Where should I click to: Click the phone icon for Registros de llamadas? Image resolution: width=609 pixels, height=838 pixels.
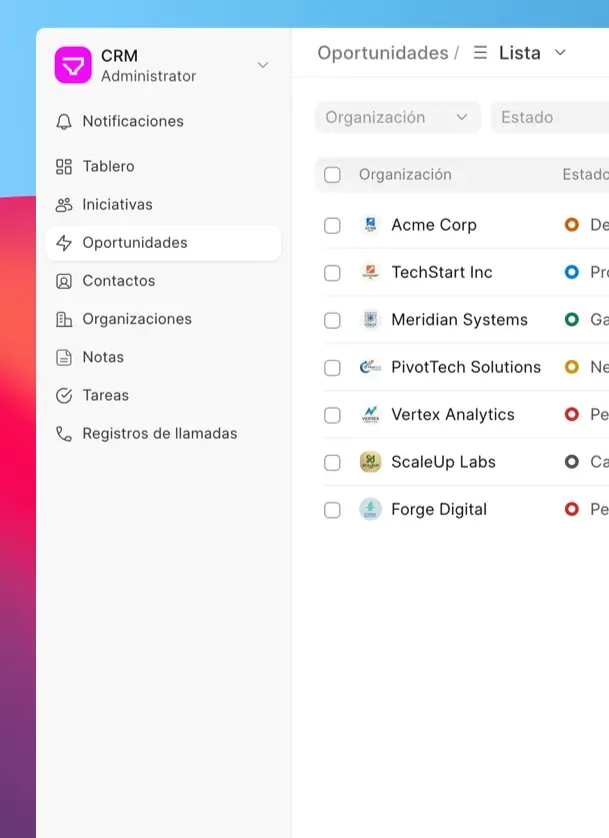[64, 433]
